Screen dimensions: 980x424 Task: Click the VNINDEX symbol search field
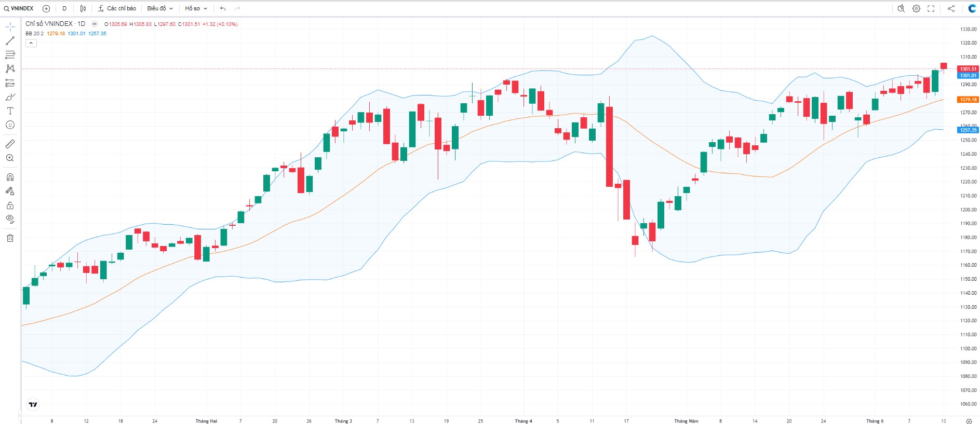click(19, 8)
